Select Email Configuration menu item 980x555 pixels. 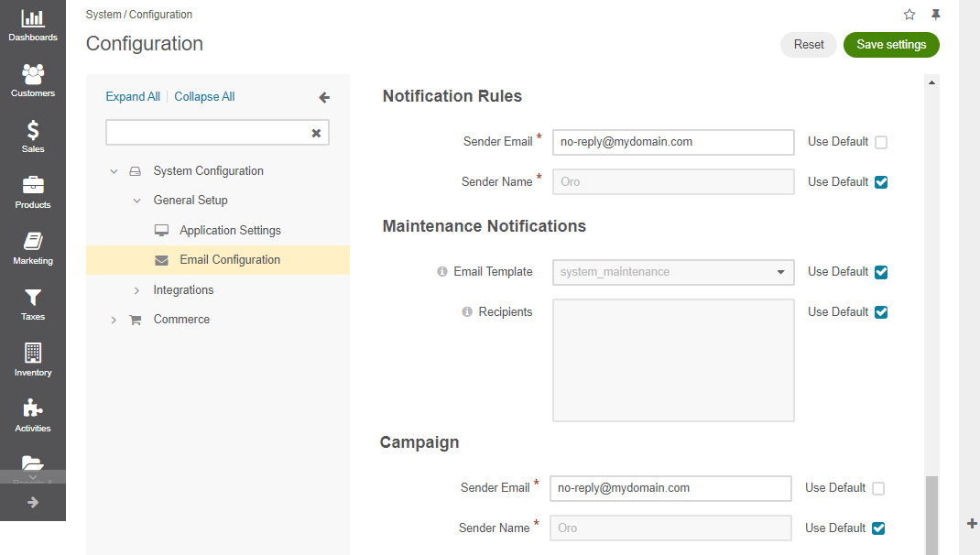pyautogui.click(x=229, y=260)
